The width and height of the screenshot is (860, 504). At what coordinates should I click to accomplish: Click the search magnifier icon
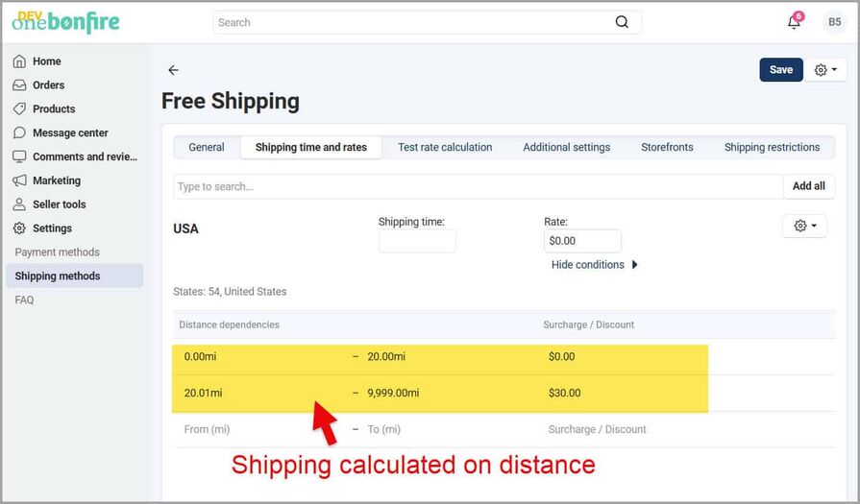(622, 22)
